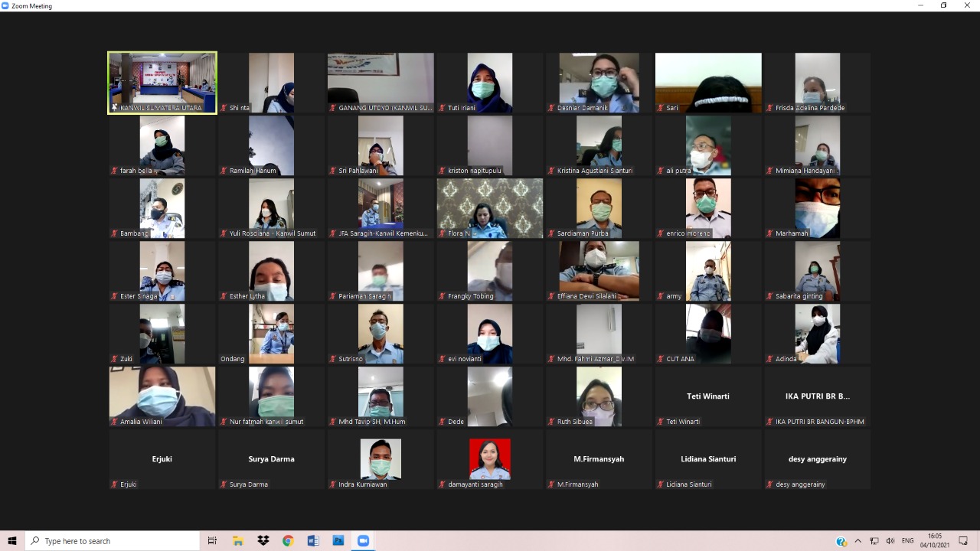Select damayanti saragih's participant tile
Image resolution: width=980 pixels, height=551 pixels.
[x=490, y=459]
